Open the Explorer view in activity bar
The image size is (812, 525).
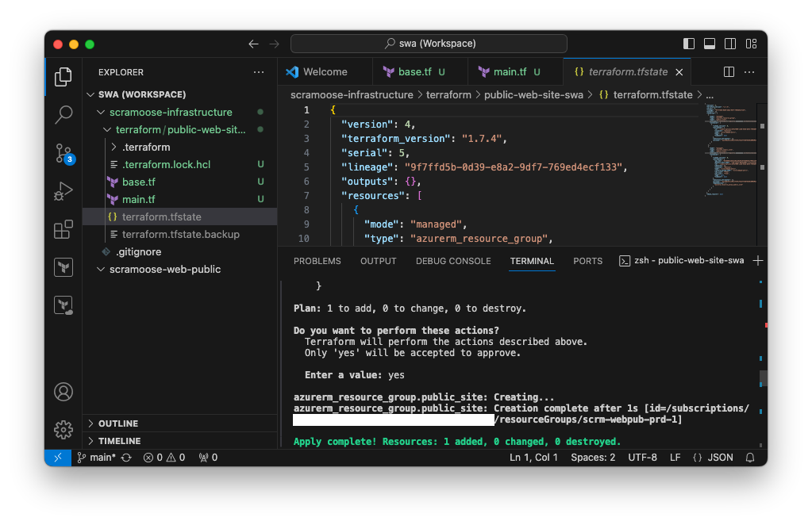tap(63, 77)
